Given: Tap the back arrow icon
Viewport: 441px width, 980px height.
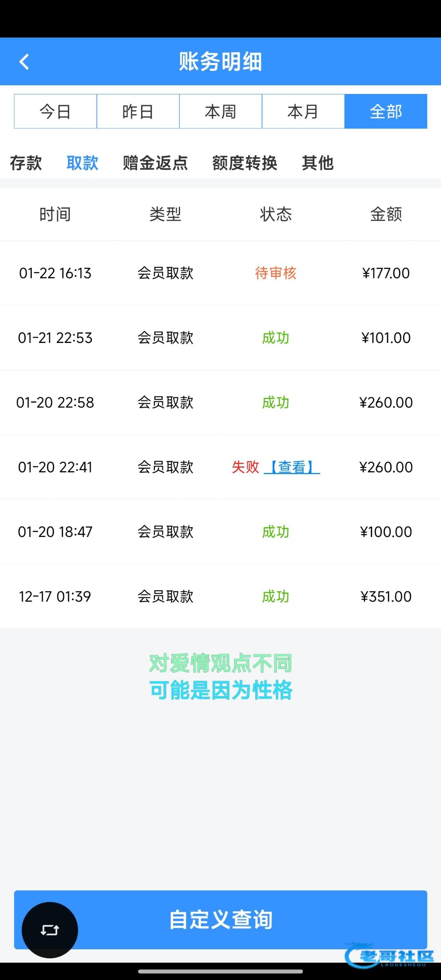Looking at the screenshot, I should [24, 62].
